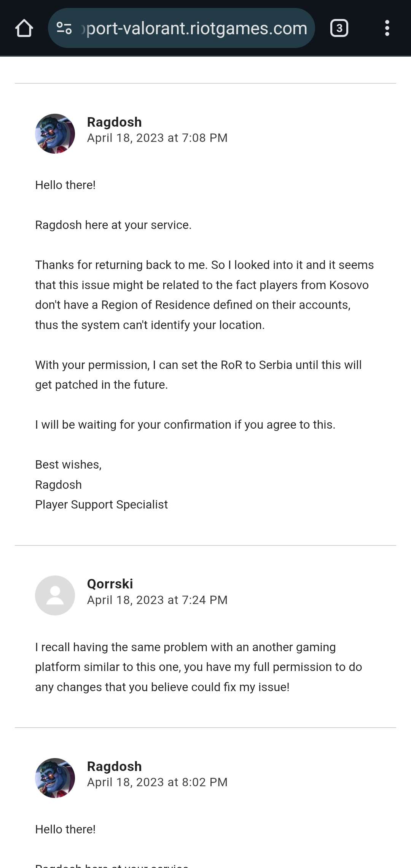Click 'I will be waiting for your confirmation' line
Screen dimensions: 411x868
click(x=185, y=424)
